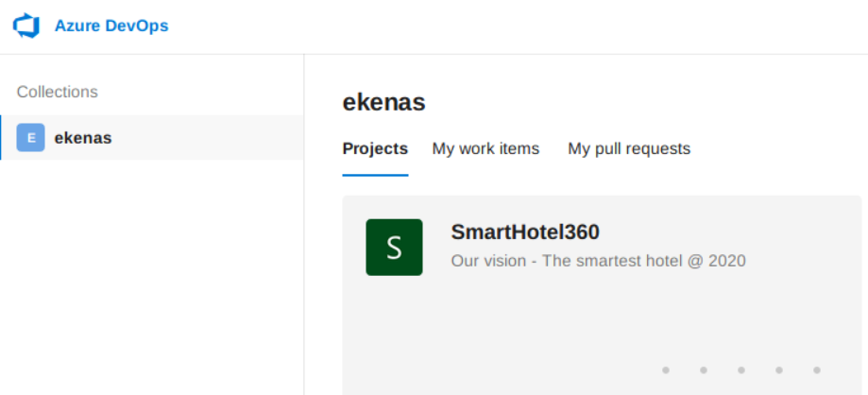The image size is (868, 395).
Task: Click the blue E collection avatar
Action: pyautogui.click(x=31, y=138)
